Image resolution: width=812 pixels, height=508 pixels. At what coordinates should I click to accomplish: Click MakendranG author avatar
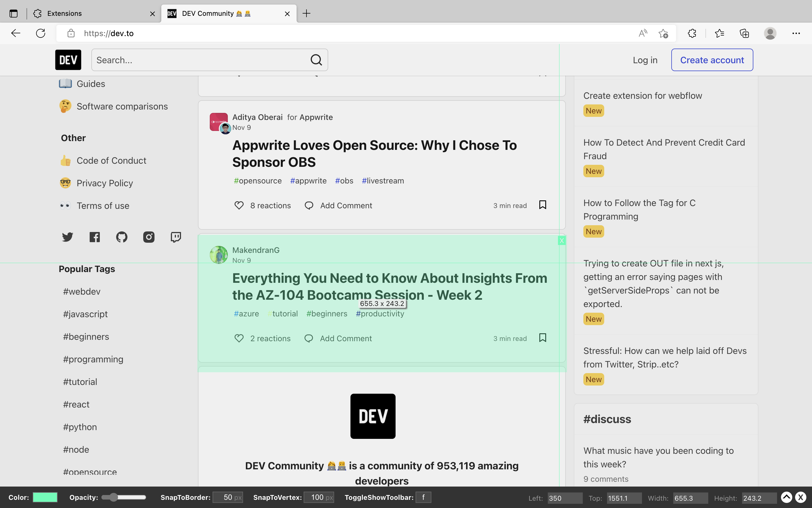pyautogui.click(x=219, y=255)
